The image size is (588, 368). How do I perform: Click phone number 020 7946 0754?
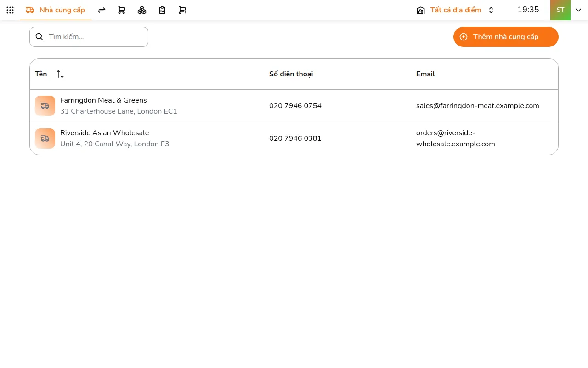(x=295, y=106)
